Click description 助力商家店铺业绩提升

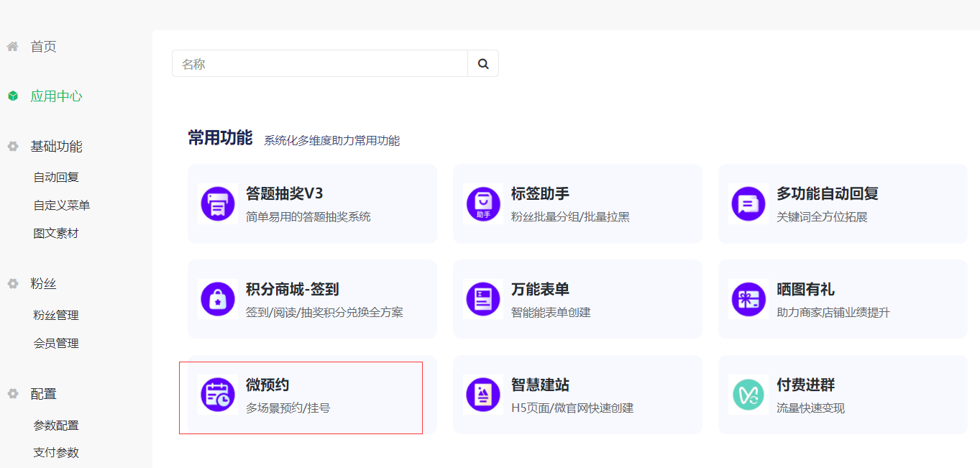click(833, 312)
